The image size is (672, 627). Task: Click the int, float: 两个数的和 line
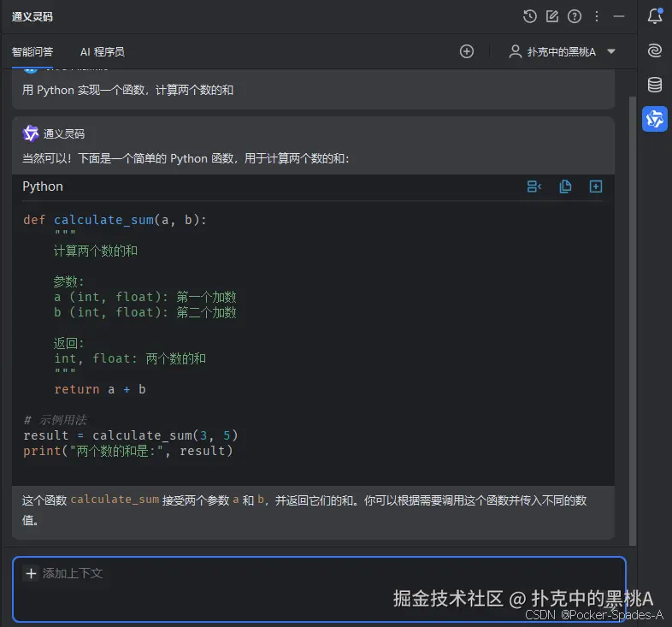tap(130, 358)
